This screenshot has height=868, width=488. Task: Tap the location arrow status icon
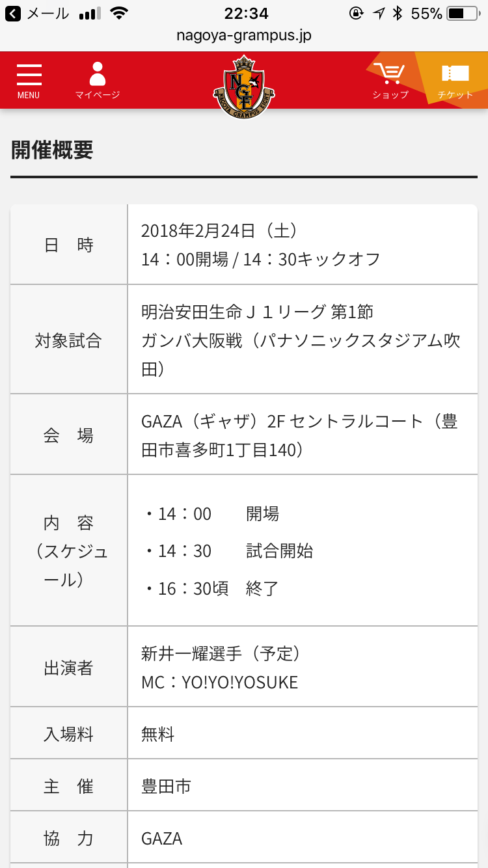[379, 13]
